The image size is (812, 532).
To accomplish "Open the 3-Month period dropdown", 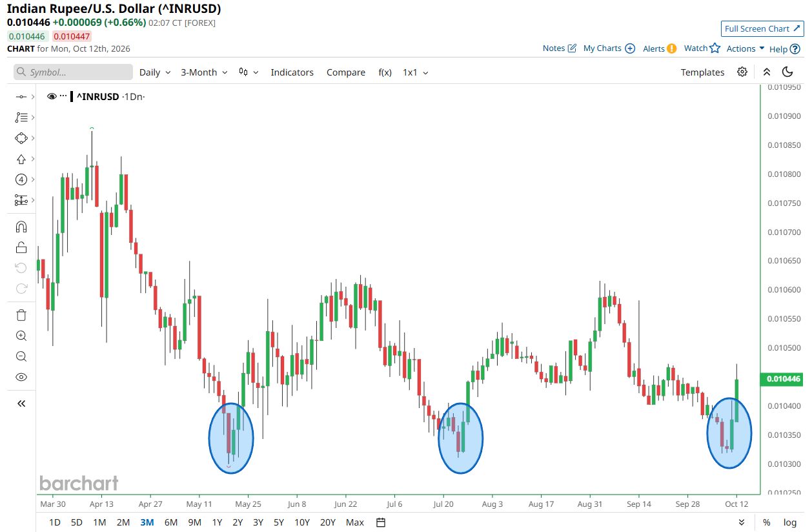I will [204, 72].
